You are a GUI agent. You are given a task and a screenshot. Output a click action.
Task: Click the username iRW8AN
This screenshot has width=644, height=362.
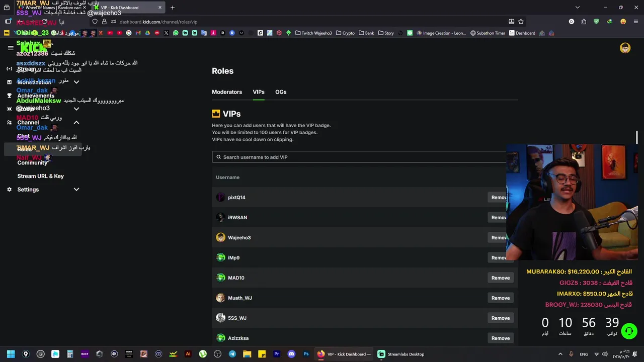pos(237,217)
